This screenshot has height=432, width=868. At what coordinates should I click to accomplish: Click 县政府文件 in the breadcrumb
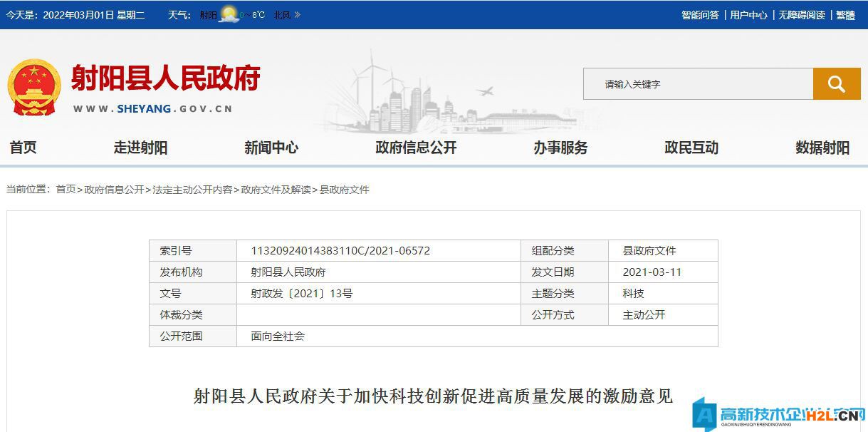(x=345, y=190)
